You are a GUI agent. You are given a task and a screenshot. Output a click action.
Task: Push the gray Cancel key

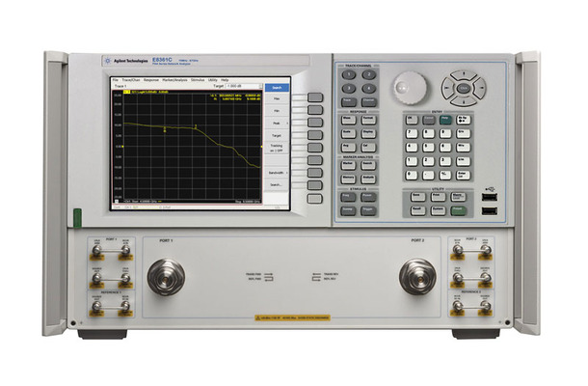[429, 120]
